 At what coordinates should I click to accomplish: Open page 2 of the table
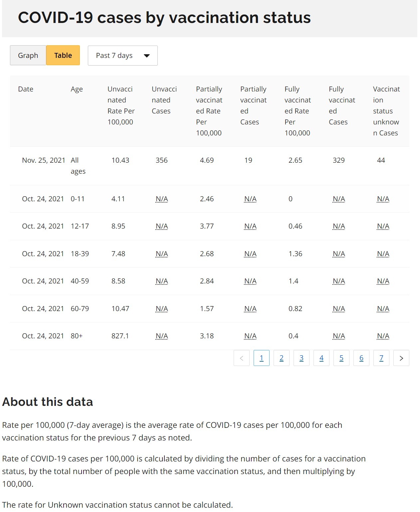click(282, 358)
